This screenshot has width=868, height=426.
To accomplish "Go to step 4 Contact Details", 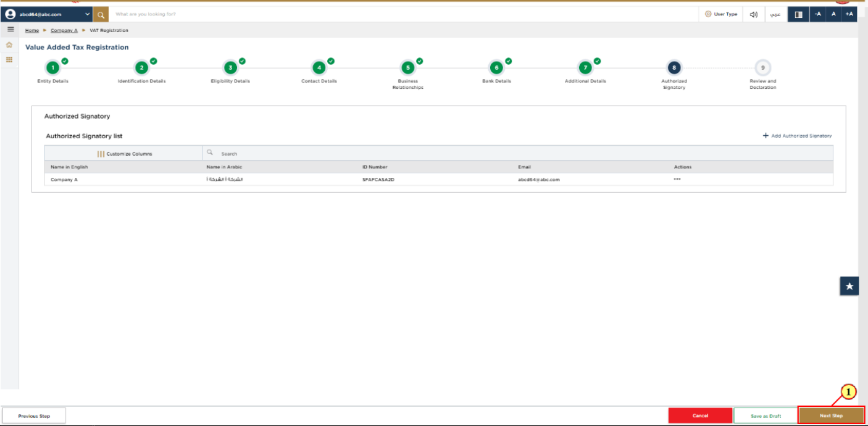I will [319, 68].
